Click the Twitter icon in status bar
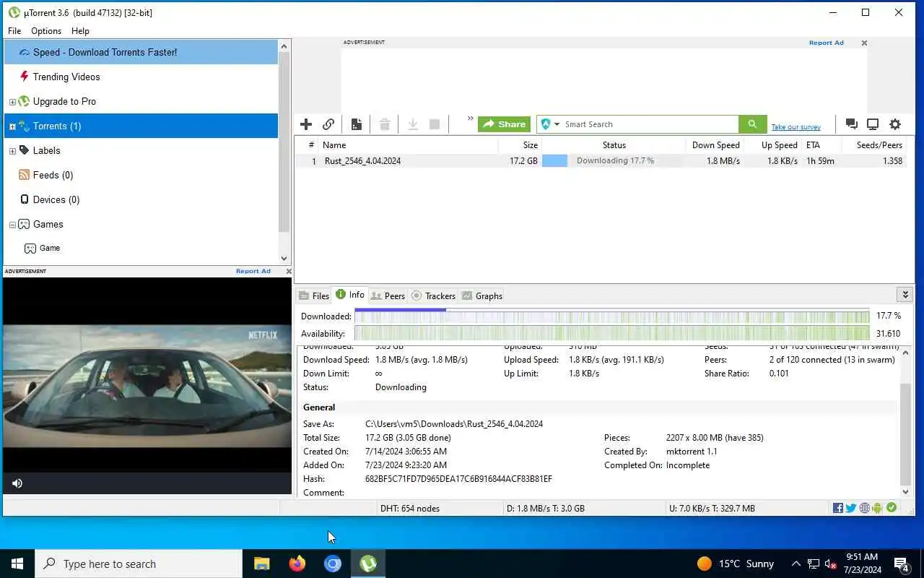This screenshot has height=578, width=924. click(851, 508)
